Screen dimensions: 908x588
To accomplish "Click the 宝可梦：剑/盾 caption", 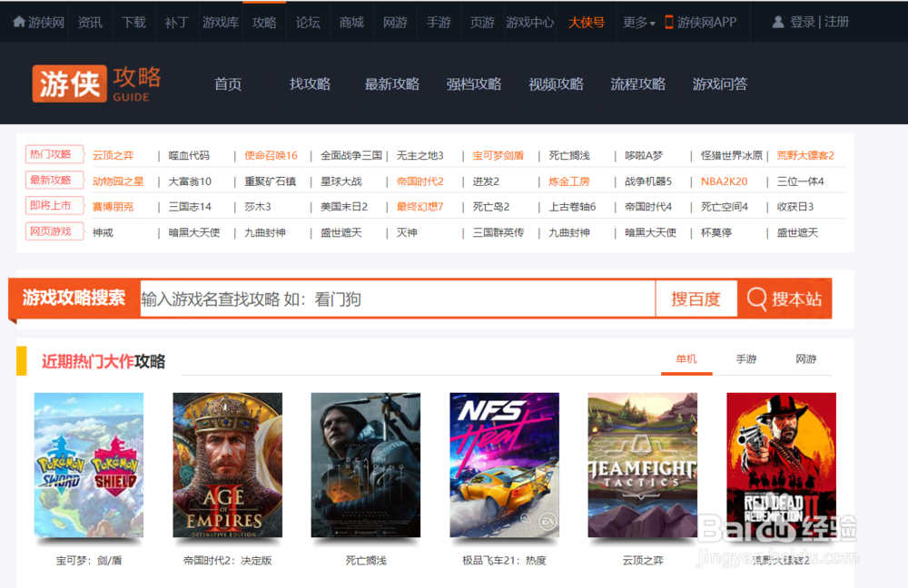I will [89, 560].
